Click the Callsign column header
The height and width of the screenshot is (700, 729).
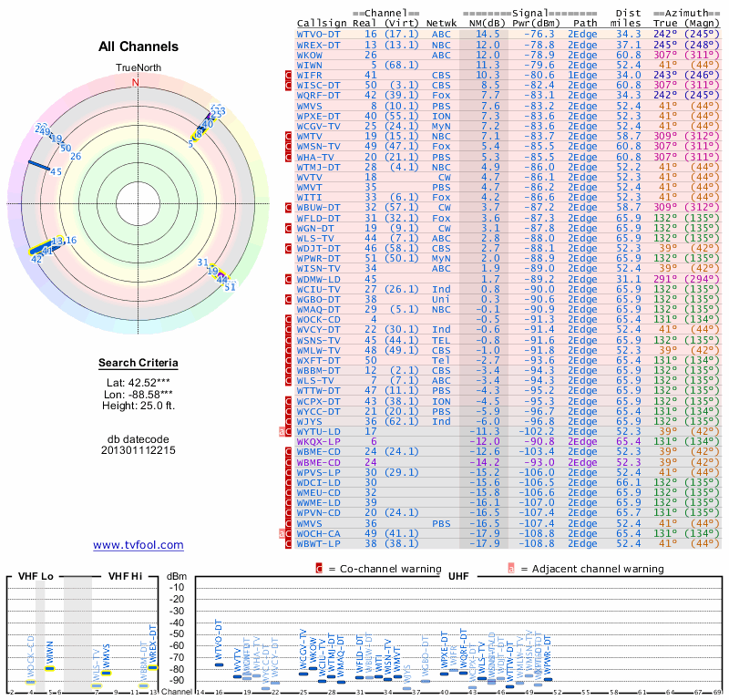coord(324,25)
